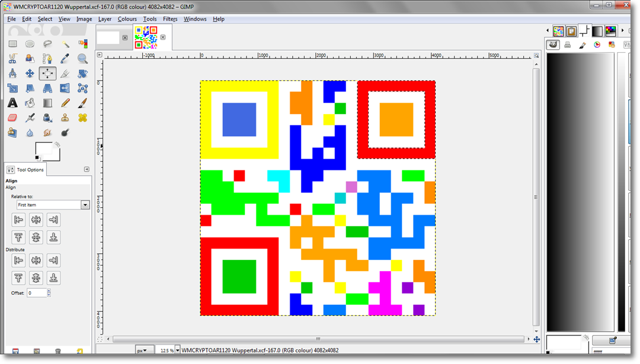Swap foreground and background colours
The height and width of the screenshot is (364, 640).
point(57,144)
